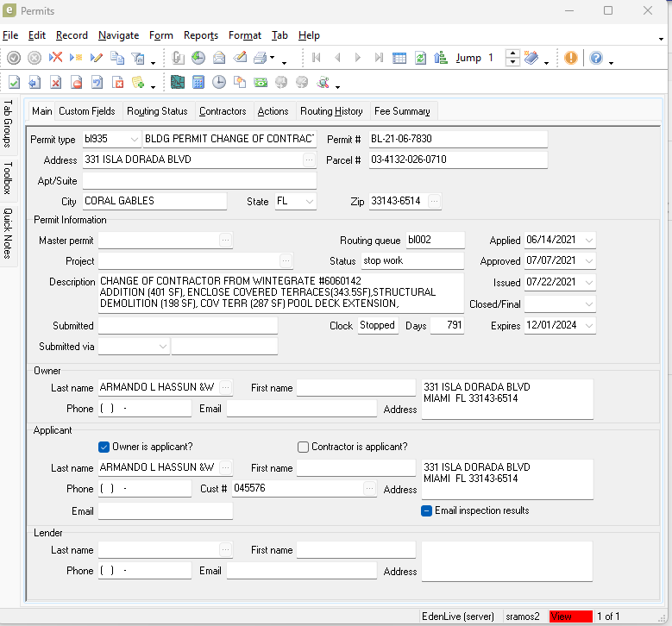The width and height of the screenshot is (672, 626).
Task: Expand the Permit type dropdown
Action: (x=134, y=140)
